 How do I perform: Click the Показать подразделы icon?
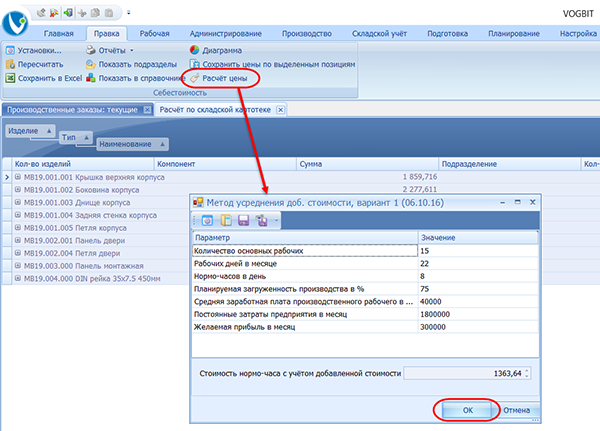coord(91,64)
